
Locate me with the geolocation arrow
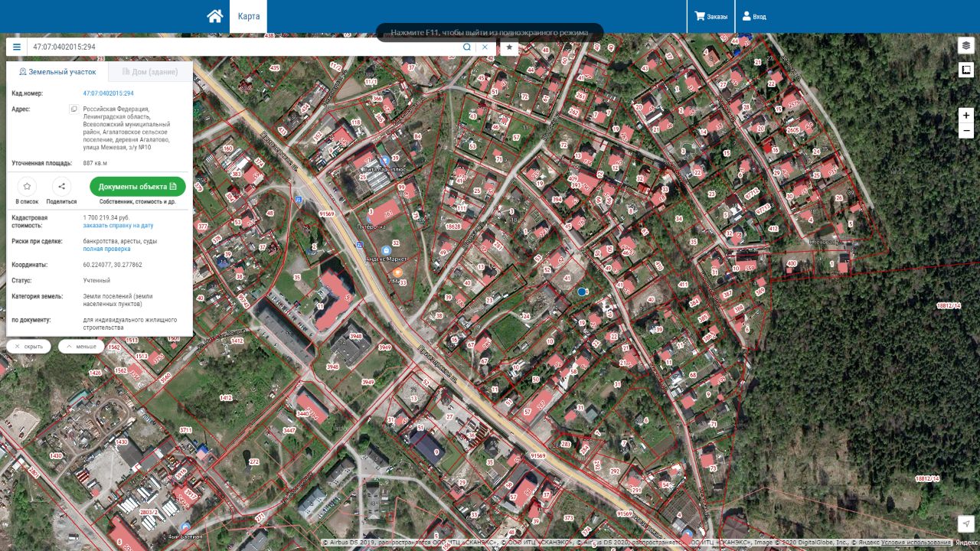(x=966, y=523)
